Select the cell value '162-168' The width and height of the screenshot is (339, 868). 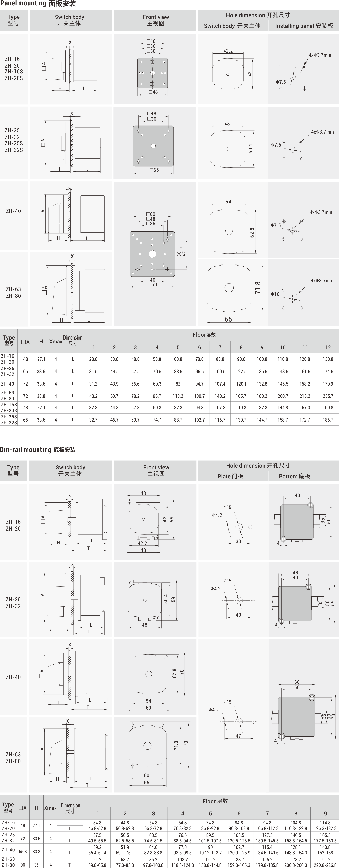325,852
